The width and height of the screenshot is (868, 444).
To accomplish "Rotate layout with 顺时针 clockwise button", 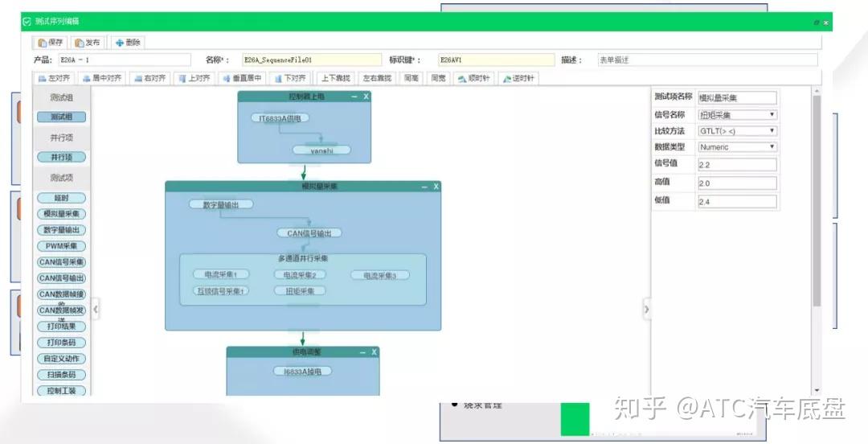I will [x=474, y=78].
